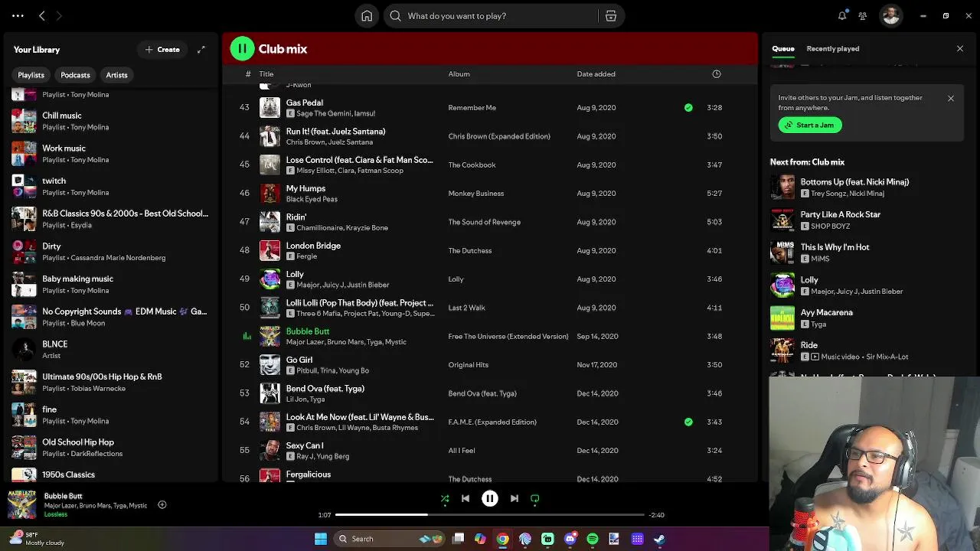Open Chill music playlist
The width and height of the screenshot is (980, 551).
click(111, 121)
